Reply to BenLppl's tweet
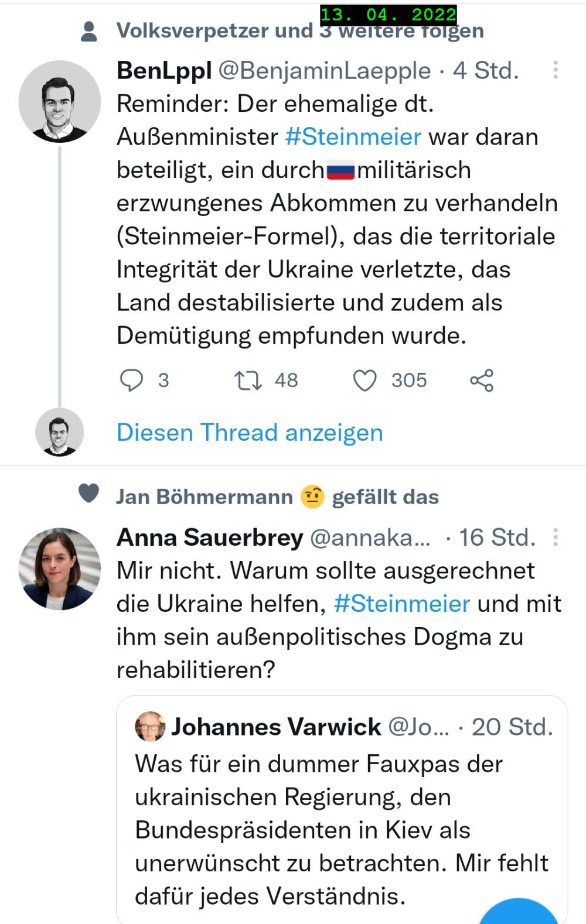The height and width of the screenshot is (924, 586). coord(131,380)
